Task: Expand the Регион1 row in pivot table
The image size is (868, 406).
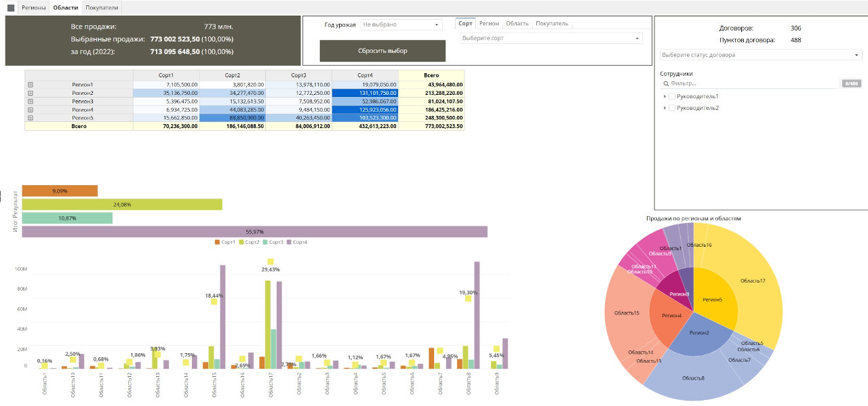Action: point(30,85)
